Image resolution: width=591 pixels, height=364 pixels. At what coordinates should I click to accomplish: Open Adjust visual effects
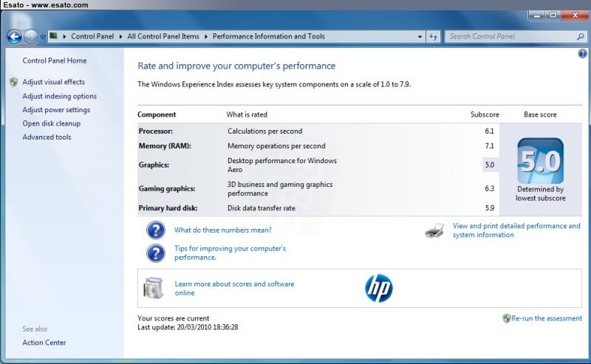(53, 82)
